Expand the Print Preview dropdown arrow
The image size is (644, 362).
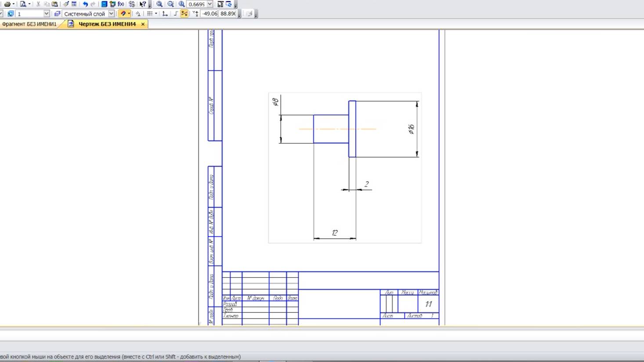tap(29, 4)
